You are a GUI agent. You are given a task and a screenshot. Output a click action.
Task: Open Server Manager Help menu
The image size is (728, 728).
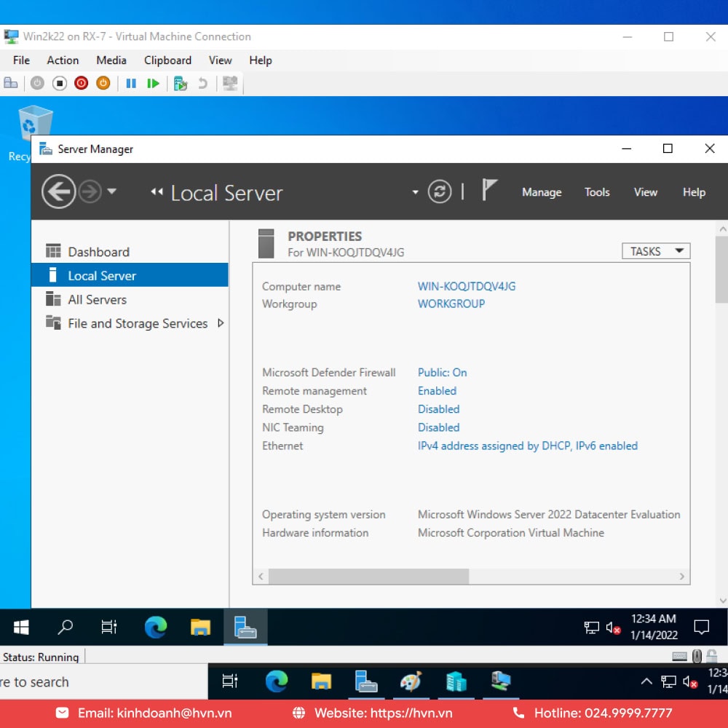coord(694,192)
